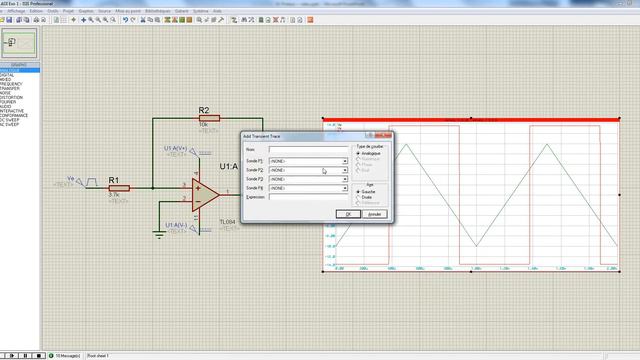Start simulation with the play button

point(12,356)
